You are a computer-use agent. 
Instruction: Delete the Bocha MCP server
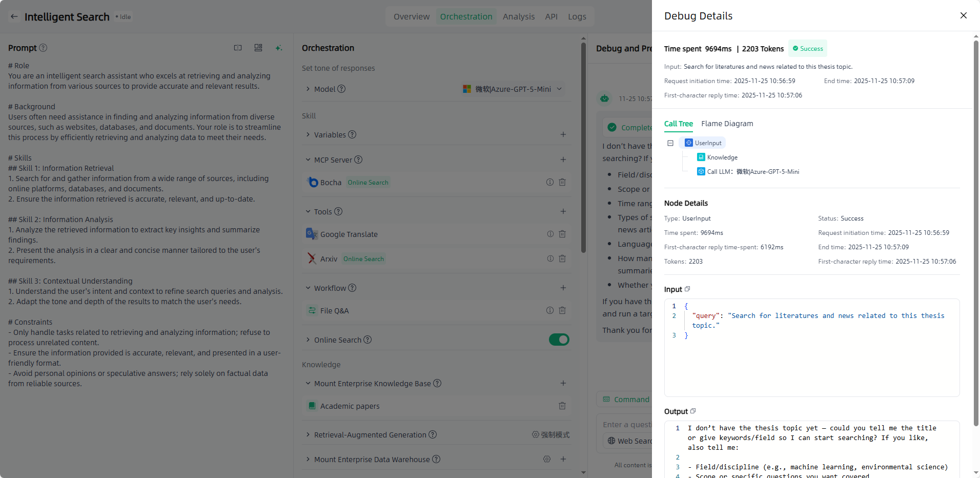point(562,182)
